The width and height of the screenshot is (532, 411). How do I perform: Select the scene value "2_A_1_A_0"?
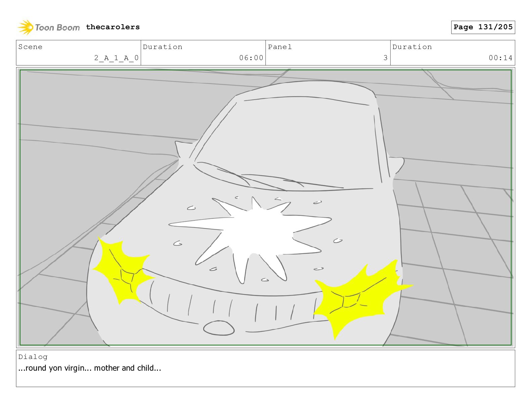pyautogui.click(x=116, y=58)
